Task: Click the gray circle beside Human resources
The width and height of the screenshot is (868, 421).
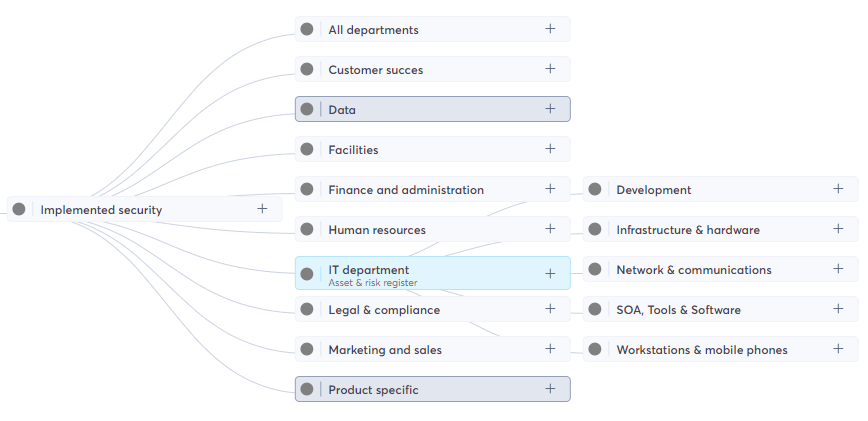Action: point(307,229)
